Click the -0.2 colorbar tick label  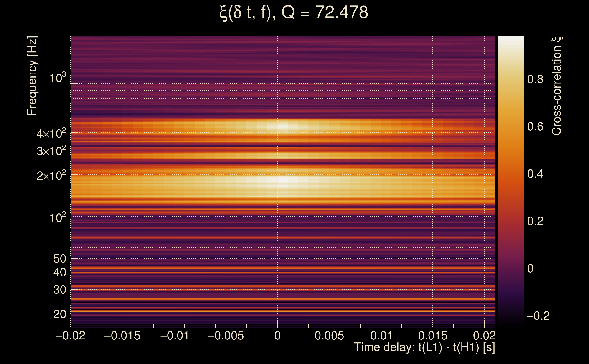coord(538,316)
